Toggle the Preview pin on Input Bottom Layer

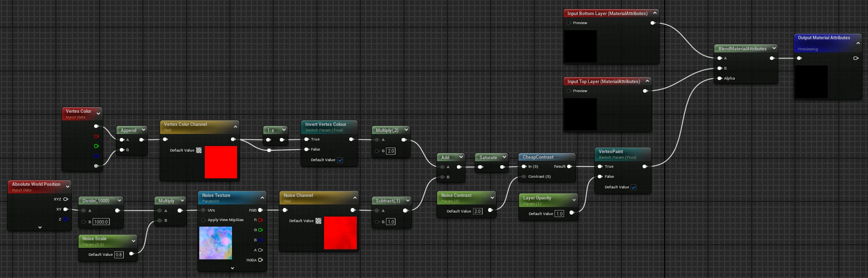pyautogui.click(x=569, y=23)
